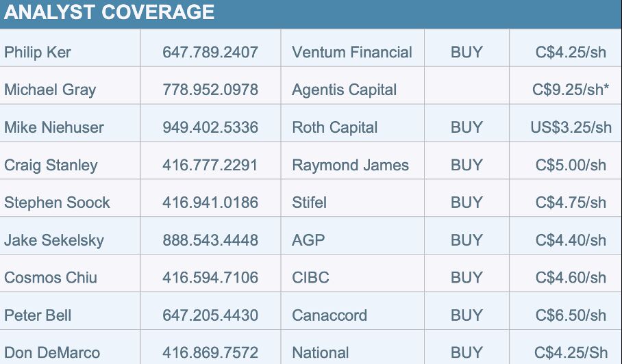Click the Stifel firm cell

click(x=310, y=203)
